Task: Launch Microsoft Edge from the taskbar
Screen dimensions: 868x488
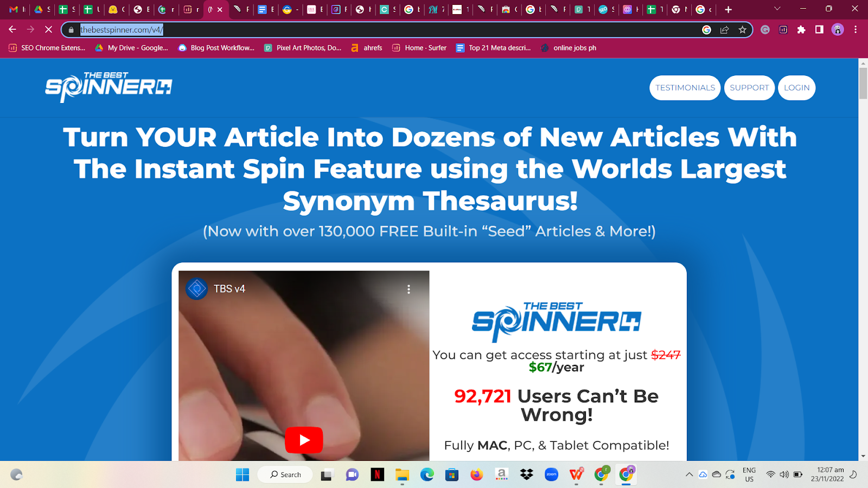Action: (427, 475)
